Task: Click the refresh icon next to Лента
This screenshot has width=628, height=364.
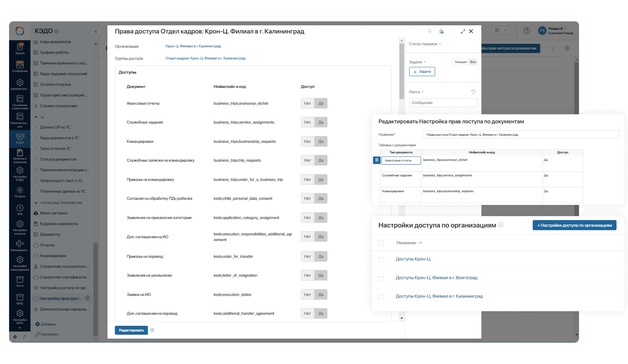Action: click(x=473, y=92)
